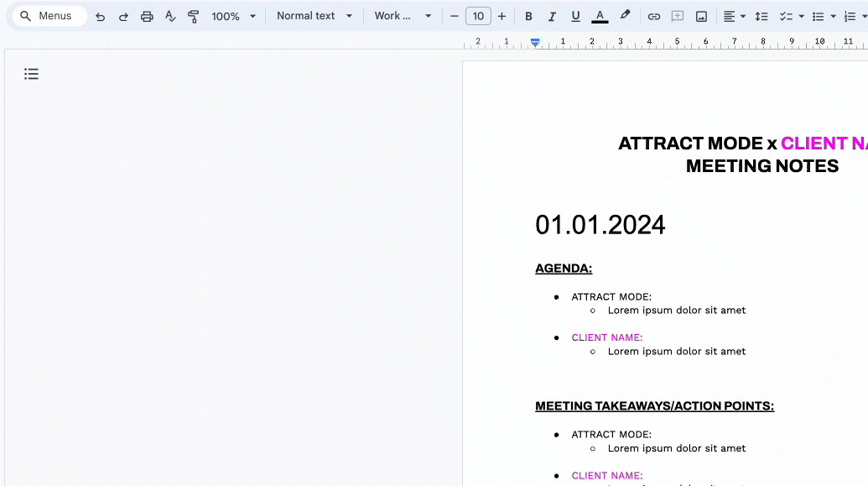Toggle underline formatting
Viewport: 868px width, 486px height.
click(x=575, y=16)
